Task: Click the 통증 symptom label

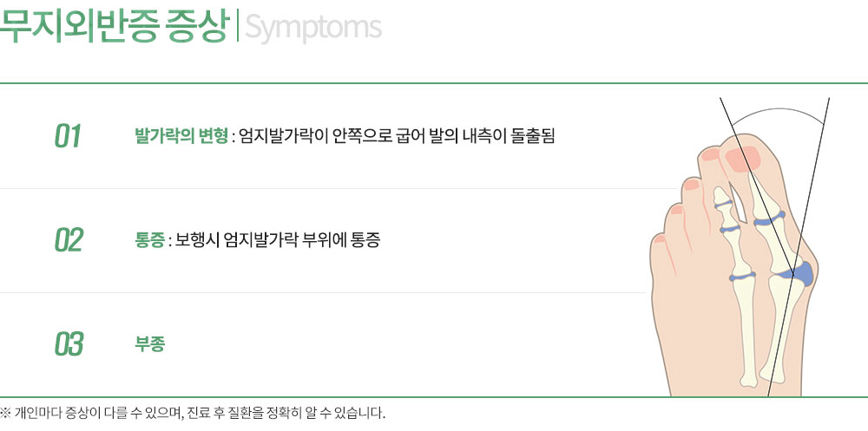Action: click(149, 240)
